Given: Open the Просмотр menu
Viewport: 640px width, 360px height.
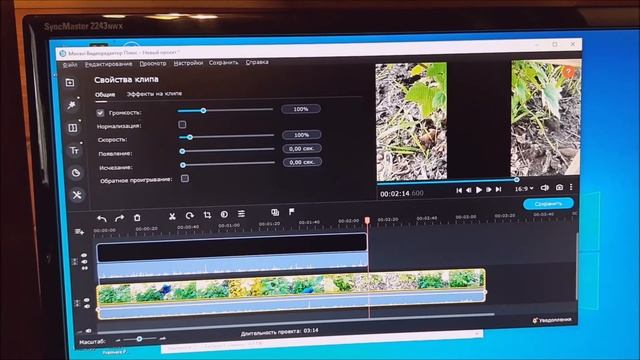Looking at the screenshot, I should (x=153, y=64).
